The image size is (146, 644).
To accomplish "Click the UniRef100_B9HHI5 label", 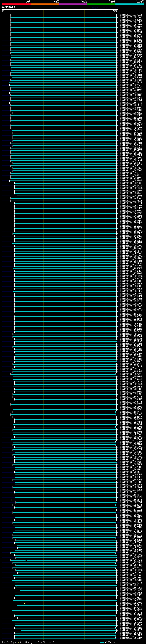I will click(131, 567).
